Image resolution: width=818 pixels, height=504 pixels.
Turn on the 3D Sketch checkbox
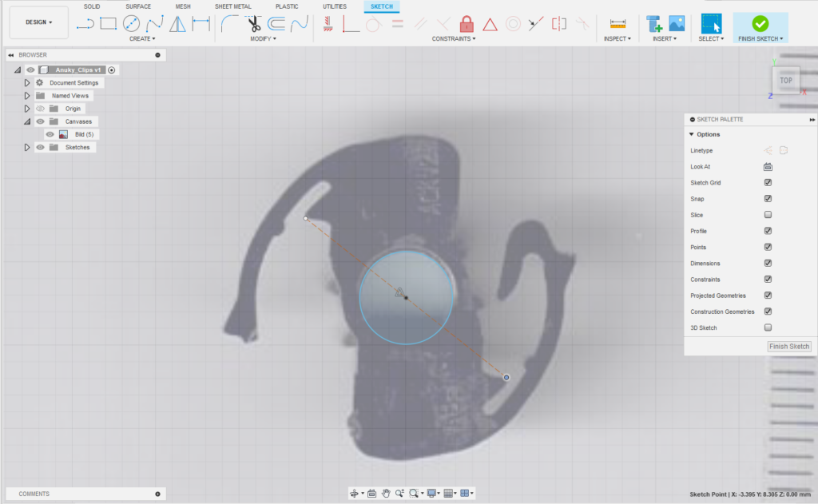768,327
